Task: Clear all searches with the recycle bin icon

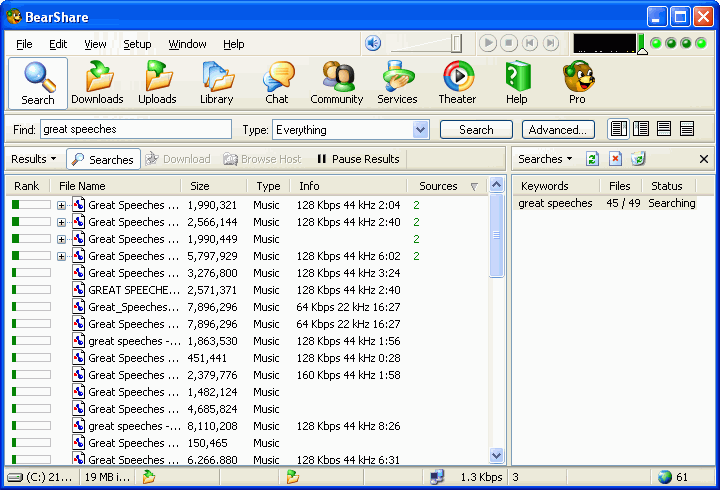Action: [x=638, y=159]
